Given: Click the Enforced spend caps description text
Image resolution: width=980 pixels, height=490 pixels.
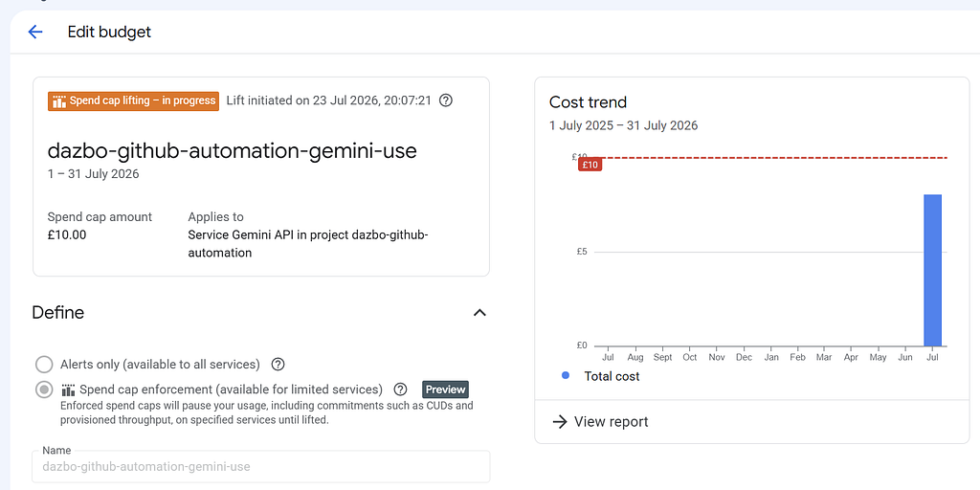Looking at the screenshot, I should [x=267, y=413].
